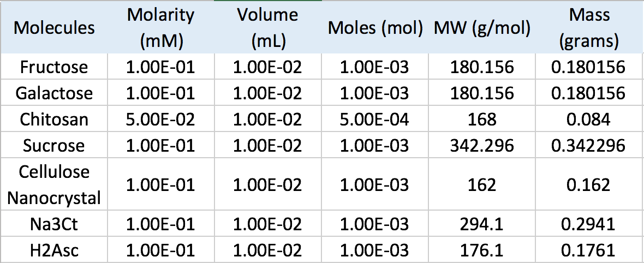Click the Na3Ct cell

[54, 224]
